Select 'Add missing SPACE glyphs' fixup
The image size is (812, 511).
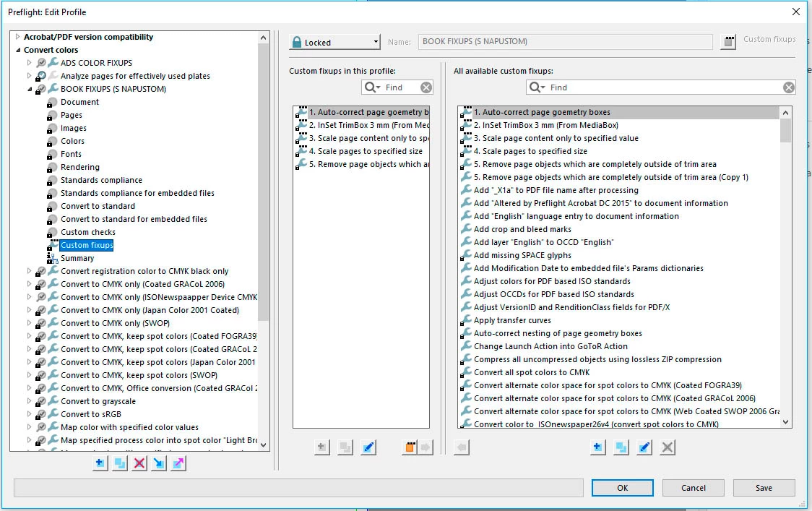tap(522, 255)
